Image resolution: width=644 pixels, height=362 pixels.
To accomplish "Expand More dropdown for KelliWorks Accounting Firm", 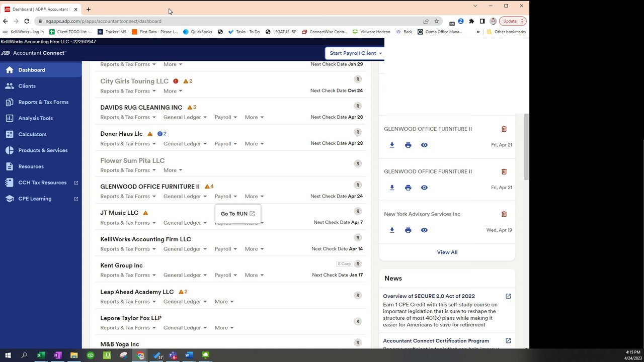I will pyautogui.click(x=255, y=249).
